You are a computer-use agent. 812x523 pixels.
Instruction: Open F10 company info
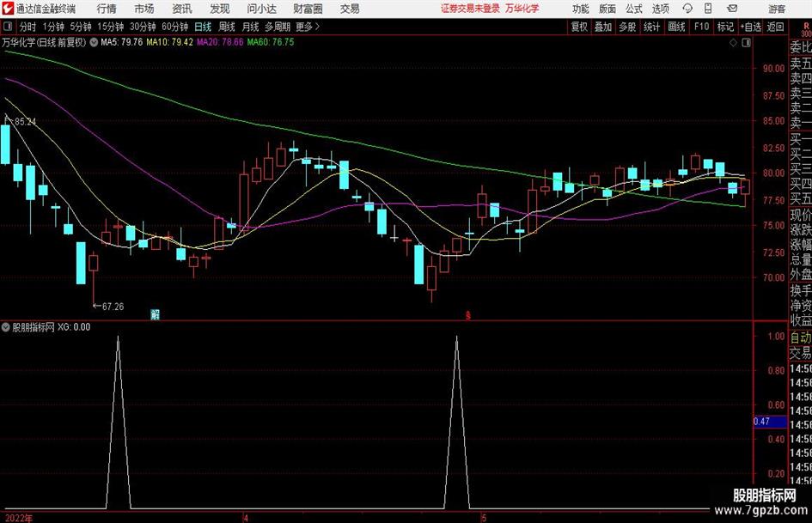(x=701, y=27)
